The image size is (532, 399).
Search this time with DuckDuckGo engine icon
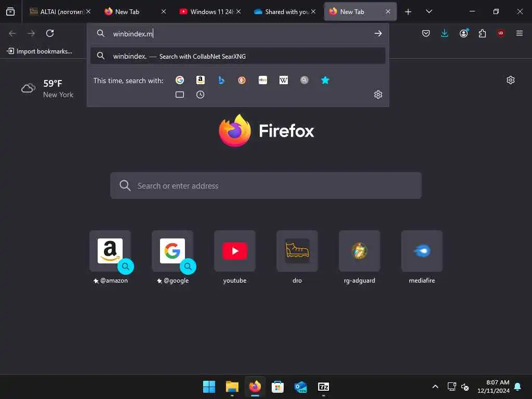242,80
